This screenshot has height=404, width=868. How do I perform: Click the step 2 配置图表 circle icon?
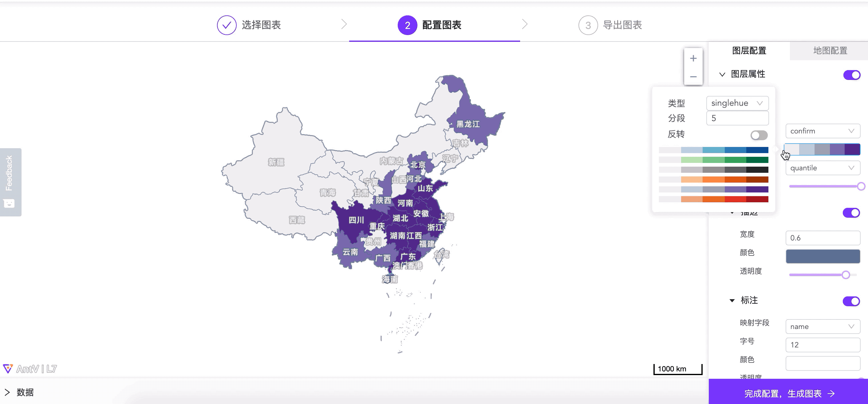click(407, 25)
